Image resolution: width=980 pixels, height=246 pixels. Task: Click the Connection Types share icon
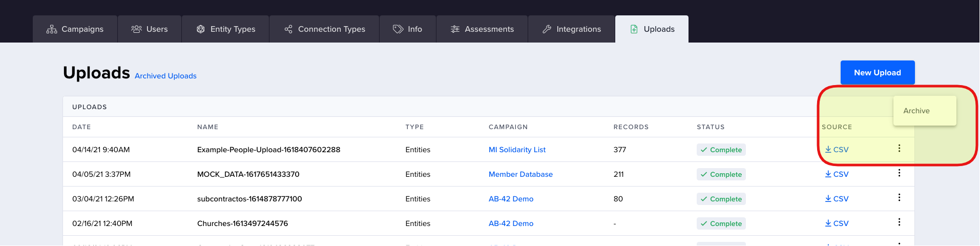pyautogui.click(x=288, y=29)
